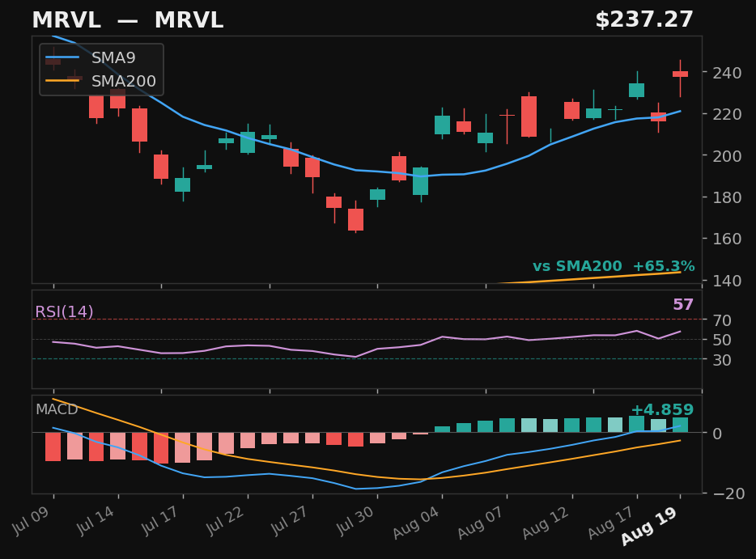
Task: Click the 240 price axis label
Action: coord(727,73)
